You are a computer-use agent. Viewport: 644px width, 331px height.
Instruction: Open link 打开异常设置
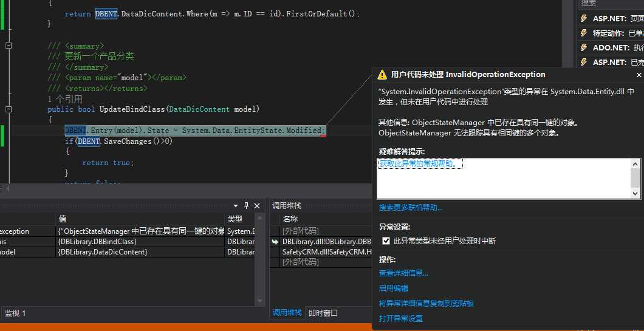pos(401,319)
